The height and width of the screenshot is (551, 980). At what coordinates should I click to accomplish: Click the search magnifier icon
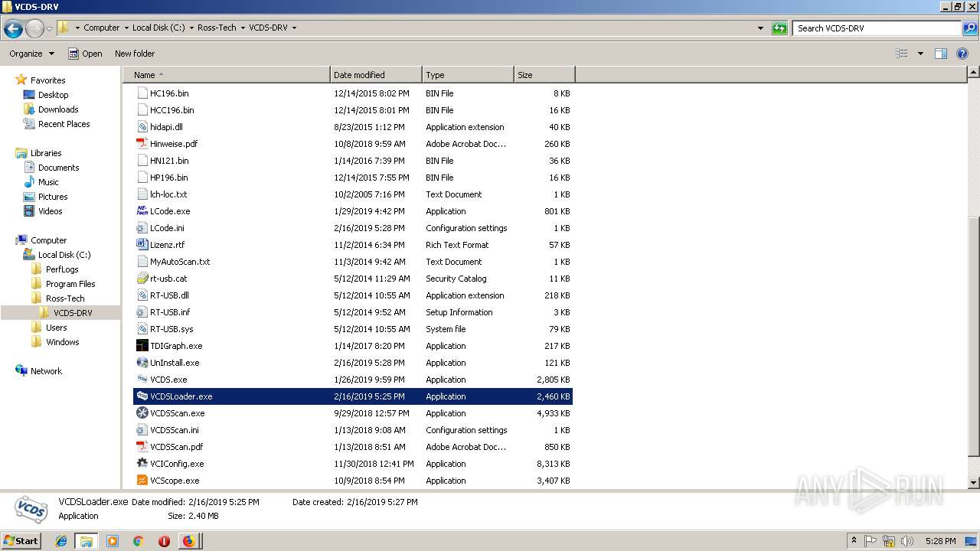pyautogui.click(x=970, y=28)
